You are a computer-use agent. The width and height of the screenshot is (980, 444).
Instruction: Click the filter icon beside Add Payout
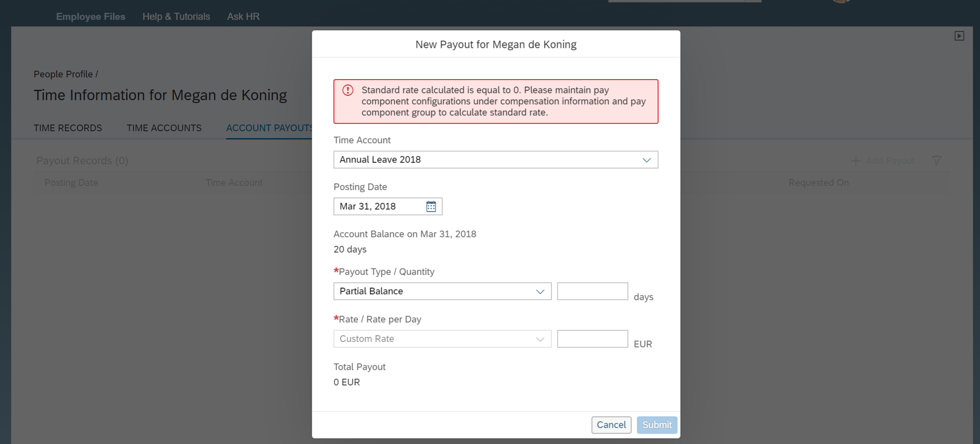(937, 161)
